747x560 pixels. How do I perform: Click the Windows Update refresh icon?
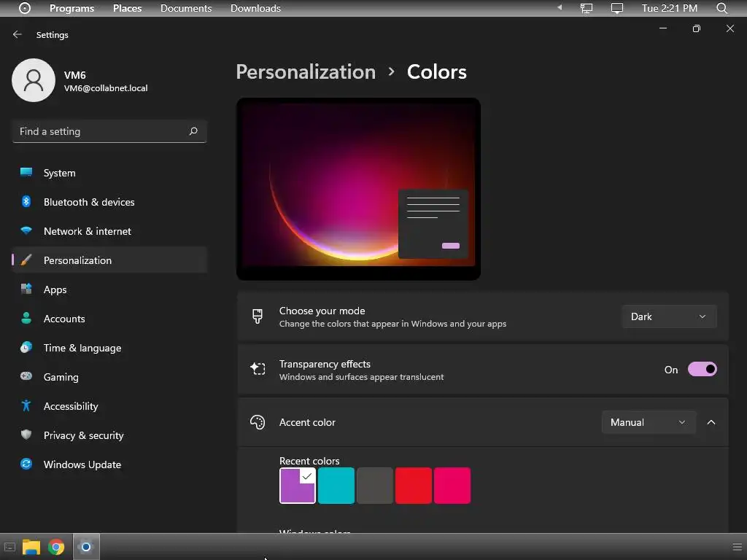click(x=26, y=464)
